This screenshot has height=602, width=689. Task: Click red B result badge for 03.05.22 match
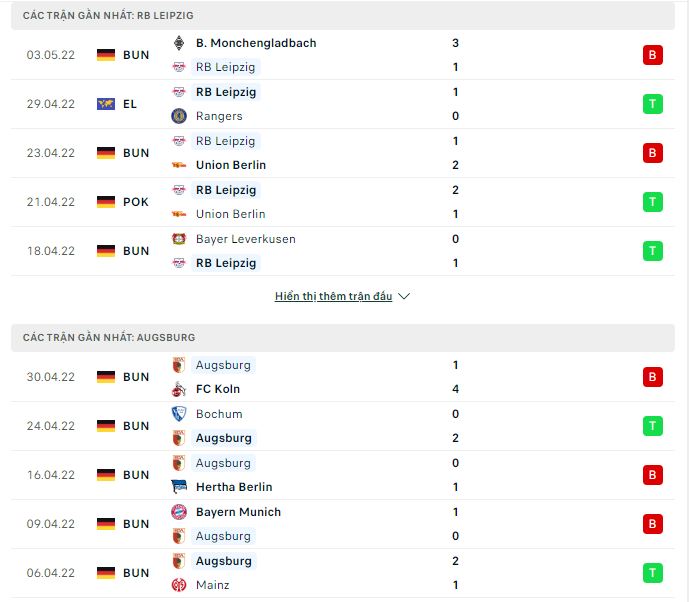[x=653, y=55]
